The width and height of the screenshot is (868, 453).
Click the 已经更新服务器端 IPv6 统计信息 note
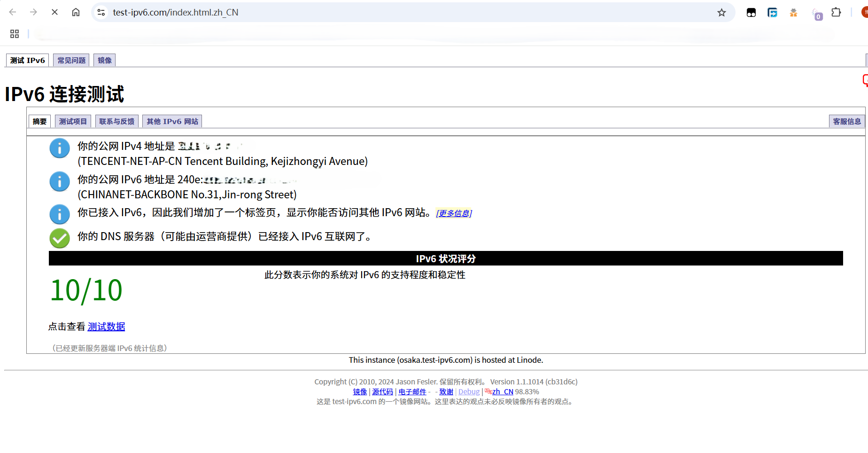109,348
